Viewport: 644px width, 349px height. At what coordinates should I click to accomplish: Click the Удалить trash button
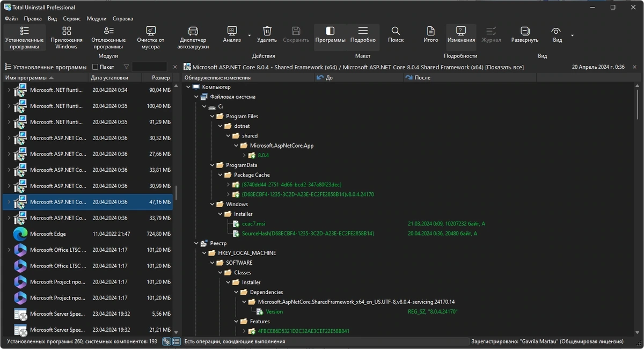pos(267,34)
